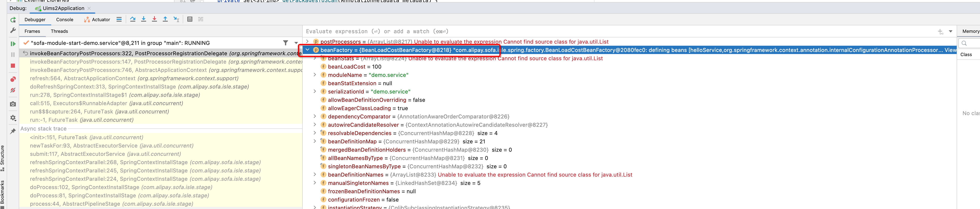Expand the beanDefinitionNames field
Viewport: 980px width, 209px height.
[x=315, y=175]
